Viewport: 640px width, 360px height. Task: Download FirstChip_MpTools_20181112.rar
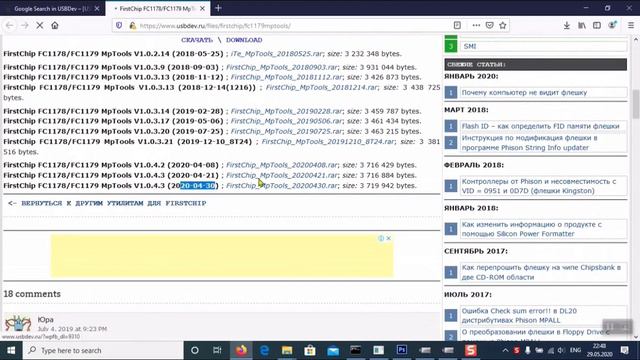(286, 77)
